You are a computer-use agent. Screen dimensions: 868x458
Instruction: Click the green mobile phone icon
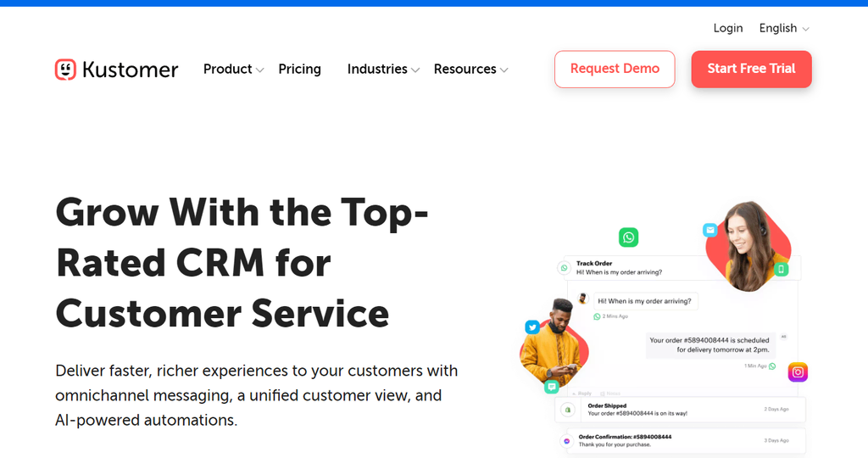tap(782, 269)
